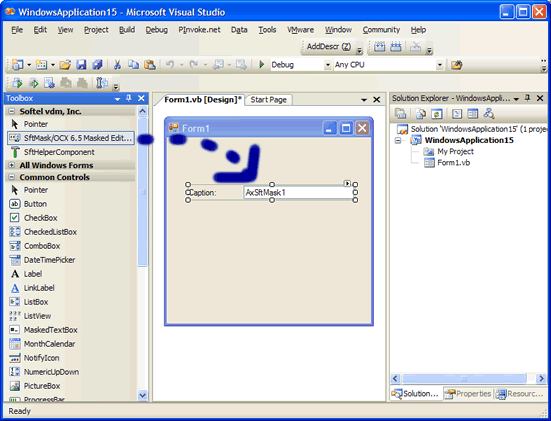
Task: Select the DateTimePicker control
Action: coord(42,260)
